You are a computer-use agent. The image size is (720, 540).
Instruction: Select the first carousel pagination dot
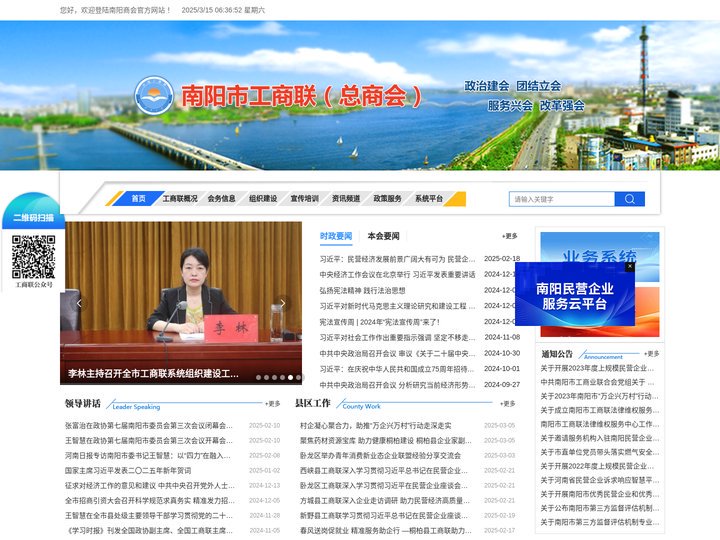(259, 377)
